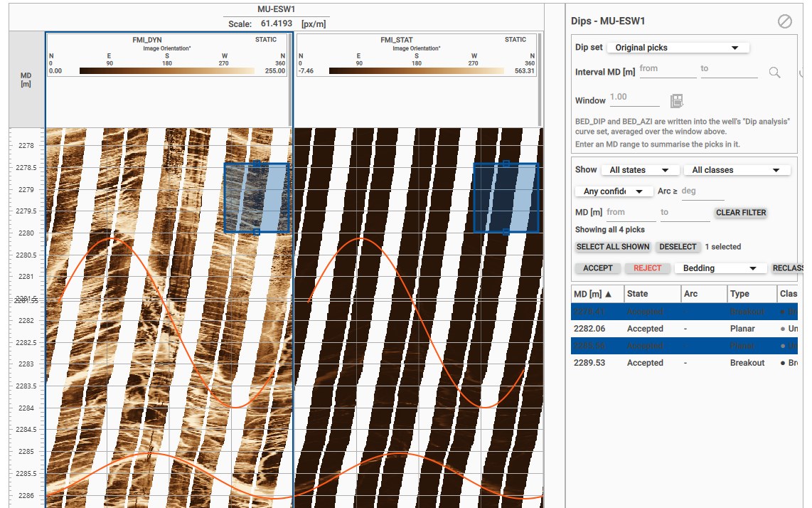Click the bottom handle of FMI_DYN selection box
Viewport: 812px width, 508px height.
(257, 232)
